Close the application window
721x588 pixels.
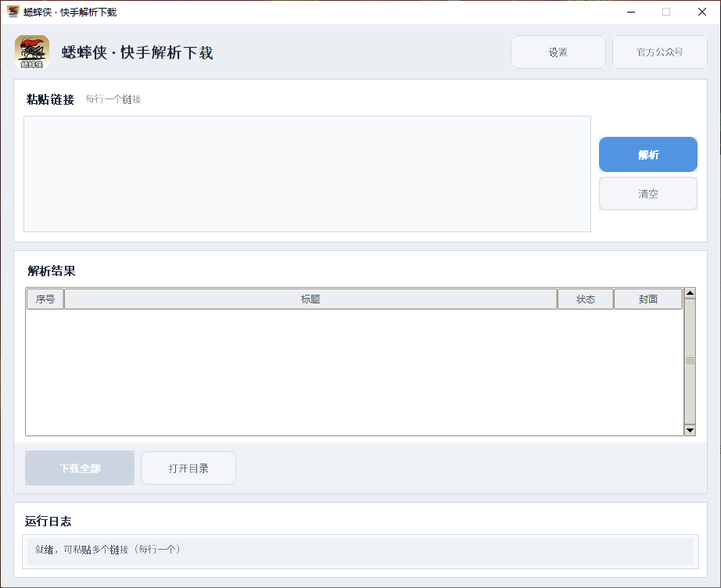coord(701,12)
